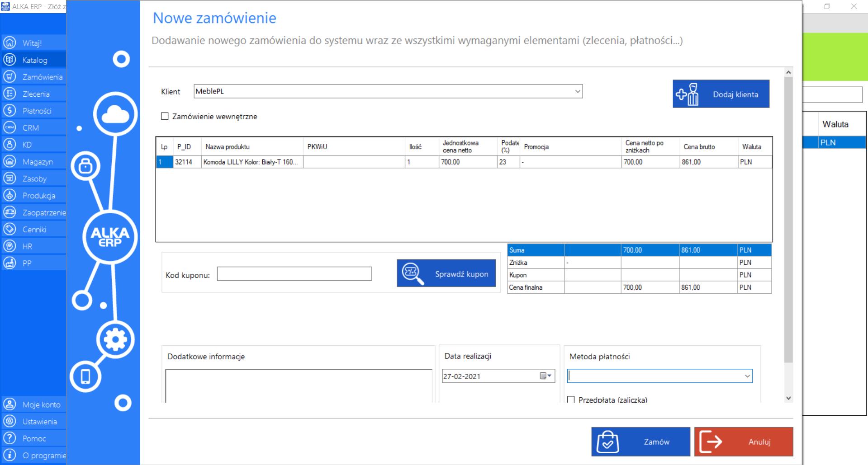The width and height of the screenshot is (868, 465).
Task: Click the Pomoc question mark icon
Action: click(9, 438)
